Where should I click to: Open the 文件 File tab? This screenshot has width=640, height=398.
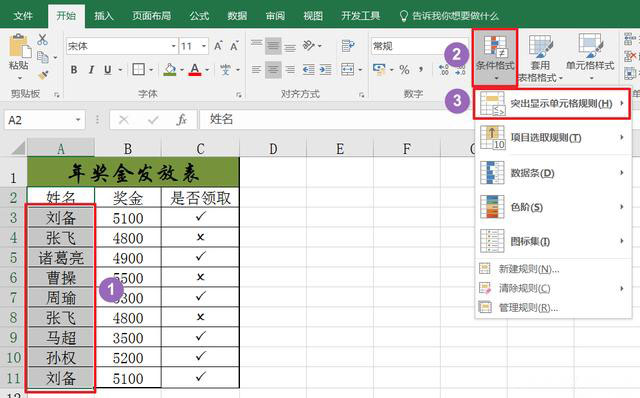click(x=22, y=16)
